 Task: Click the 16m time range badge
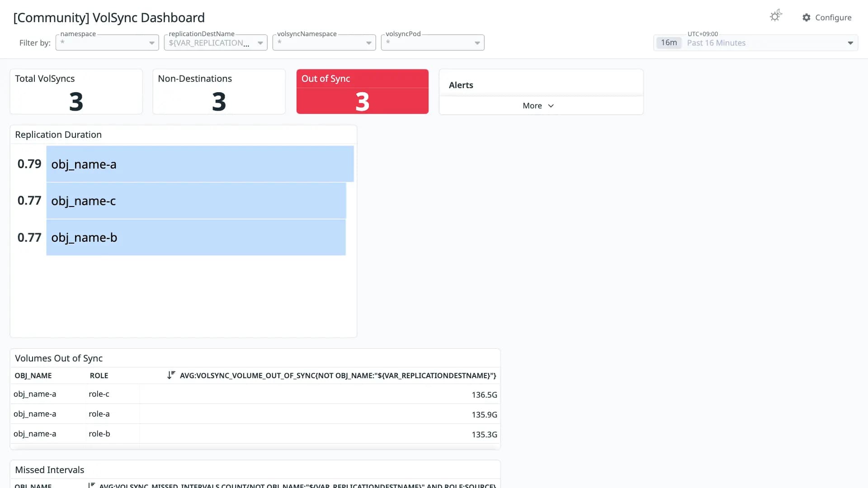tap(669, 43)
